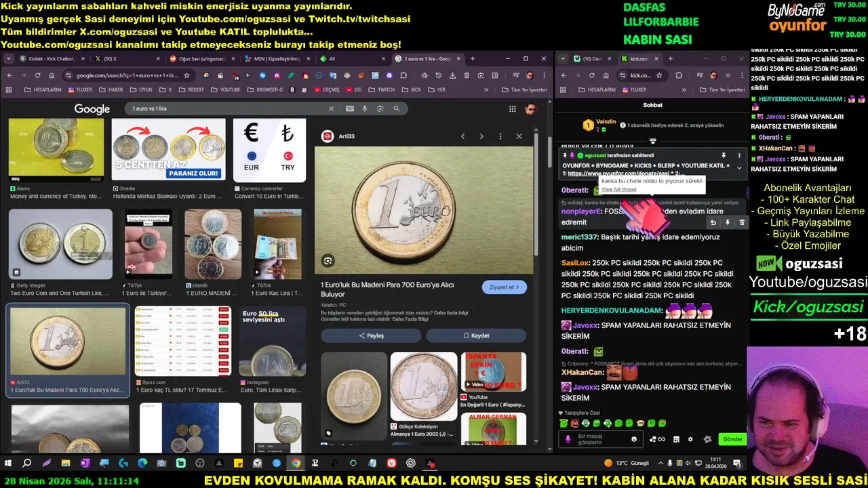Open Google Lens image search

pyautogui.click(x=380, y=108)
